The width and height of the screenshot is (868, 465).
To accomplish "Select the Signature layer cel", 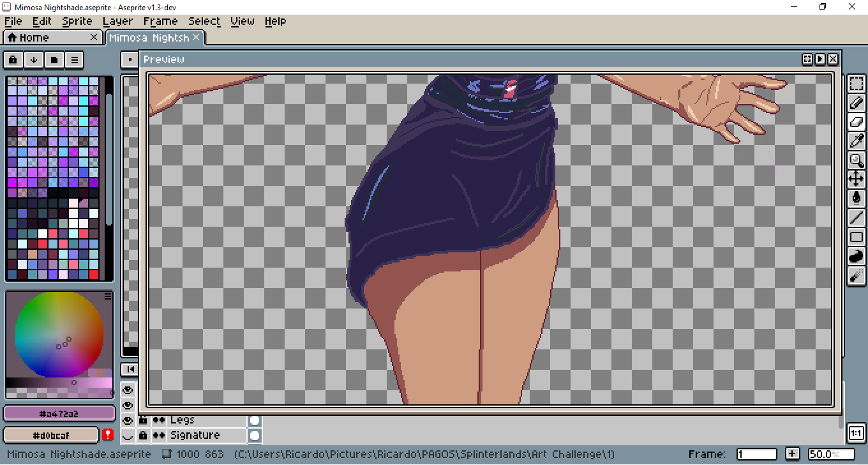I will tap(255, 436).
